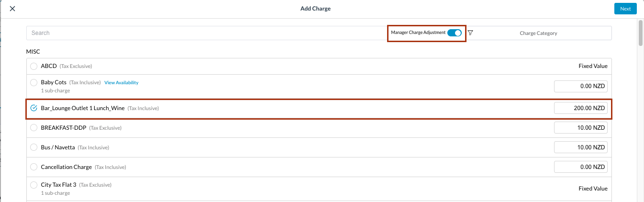Toggle Manager Charge Adjustment switch
Screen dimensions: 644x202
pyautogui.click(x=455, y=33)
